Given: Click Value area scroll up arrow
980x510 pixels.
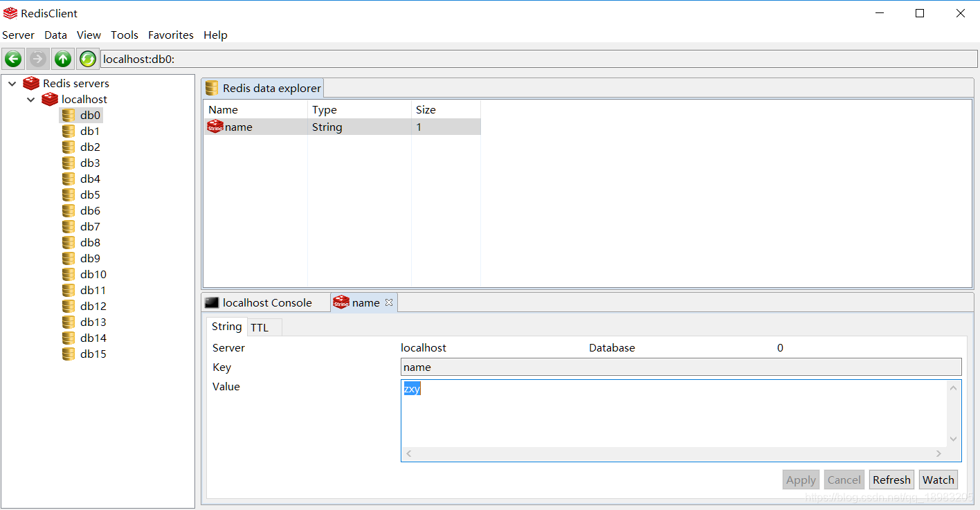Looking at the screenshot, I should click(954, 388).
